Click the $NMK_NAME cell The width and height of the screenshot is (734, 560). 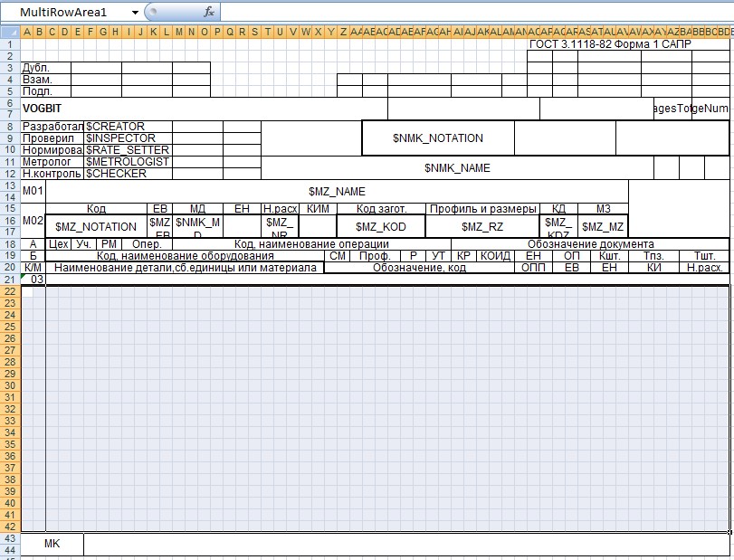[457, 168]
